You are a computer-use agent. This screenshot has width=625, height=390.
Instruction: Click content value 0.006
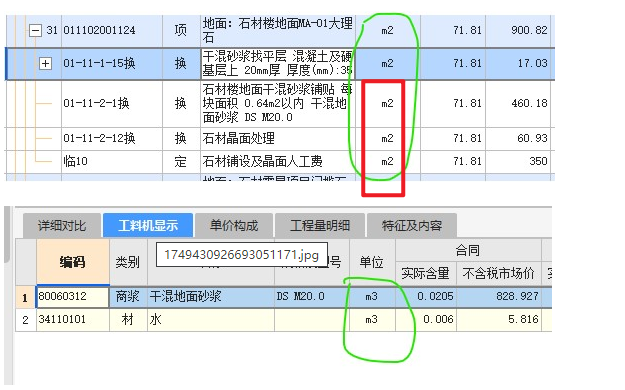tap(438, 319)
